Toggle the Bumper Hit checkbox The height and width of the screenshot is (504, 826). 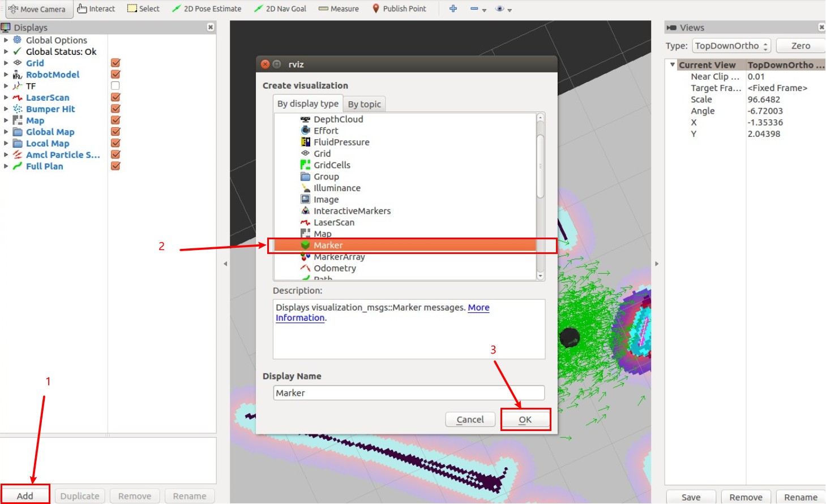[x=115, y=109]
